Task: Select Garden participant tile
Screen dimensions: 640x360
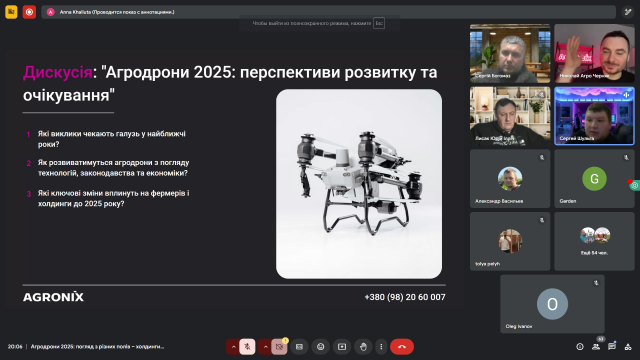Action: pyautogui.click(x=594, y=178)
